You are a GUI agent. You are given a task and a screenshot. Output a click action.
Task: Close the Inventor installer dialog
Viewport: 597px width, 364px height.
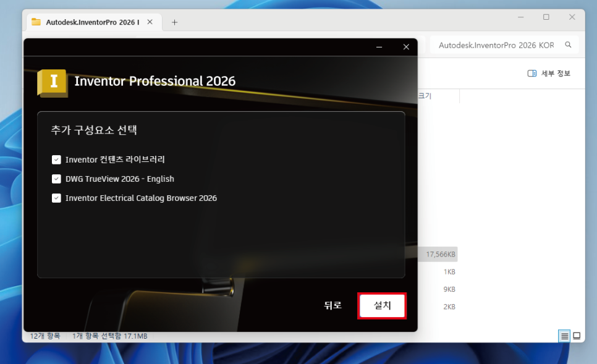(x=406, y=47)
